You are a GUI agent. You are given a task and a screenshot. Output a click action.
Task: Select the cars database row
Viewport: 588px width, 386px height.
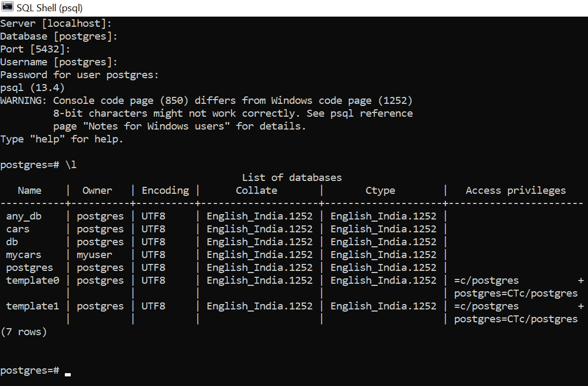tap(18, 229)
